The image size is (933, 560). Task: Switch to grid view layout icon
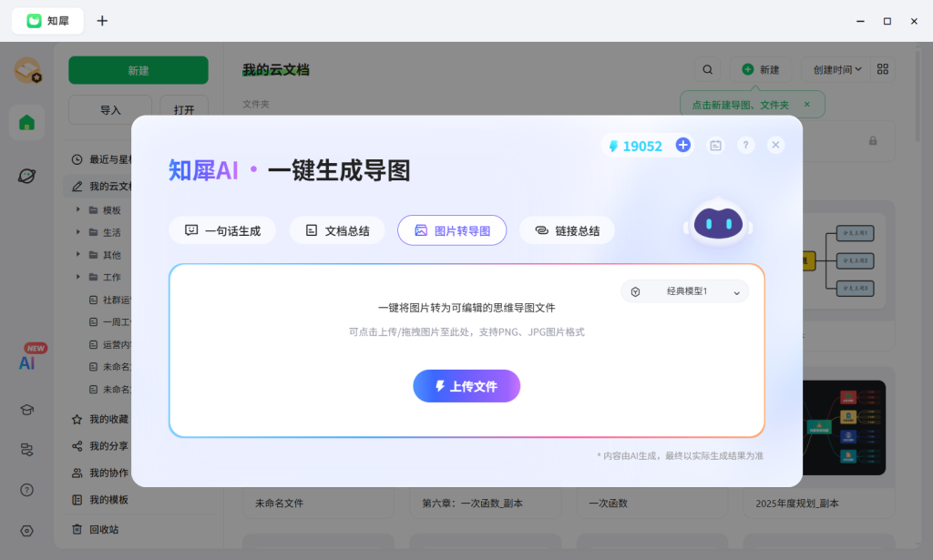pos(882,69)
